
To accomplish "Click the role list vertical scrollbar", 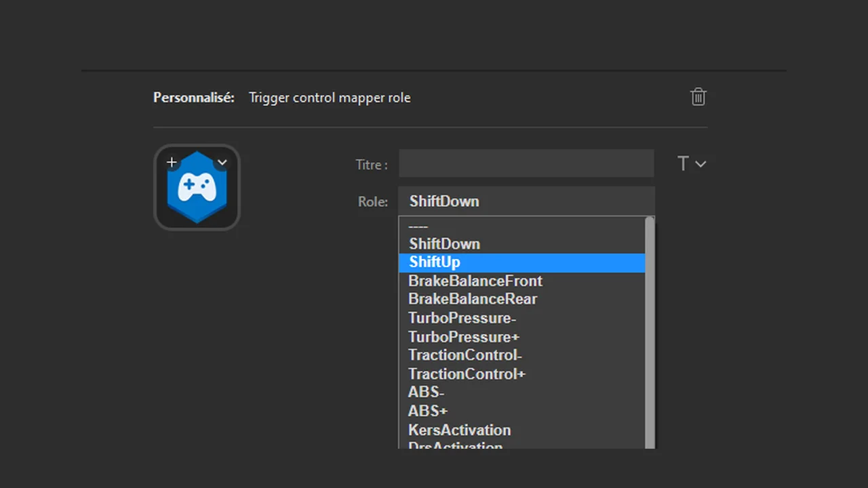I will click(650, 333).
